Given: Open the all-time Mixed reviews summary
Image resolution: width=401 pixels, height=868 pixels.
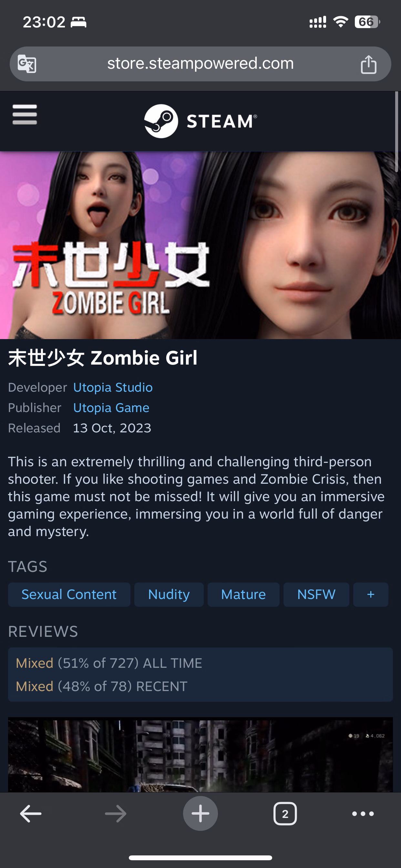Looking at the screenshot, I should coord(109,663).
